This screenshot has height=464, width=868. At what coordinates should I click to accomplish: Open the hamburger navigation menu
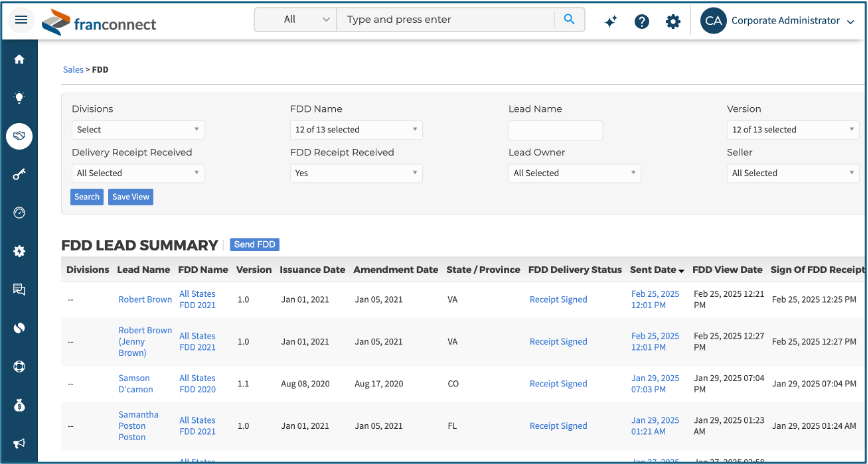(x=20, y=20)
